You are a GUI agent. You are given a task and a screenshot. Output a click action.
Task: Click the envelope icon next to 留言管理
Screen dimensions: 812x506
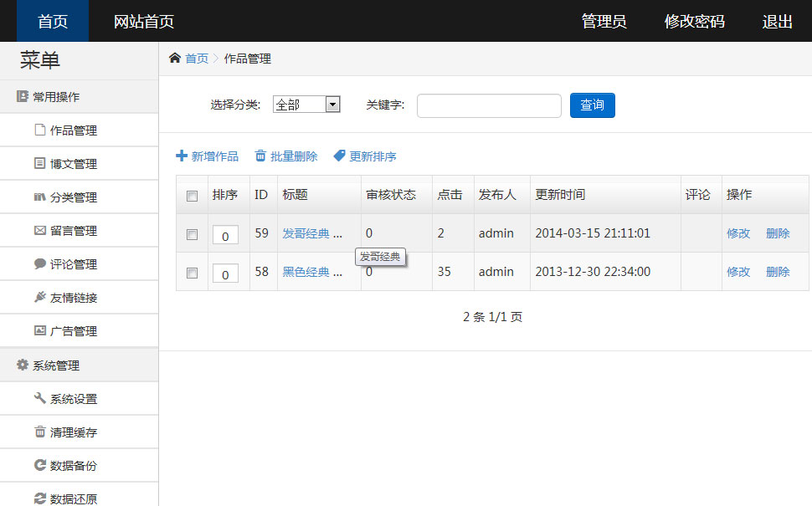(x=40, y=230)
